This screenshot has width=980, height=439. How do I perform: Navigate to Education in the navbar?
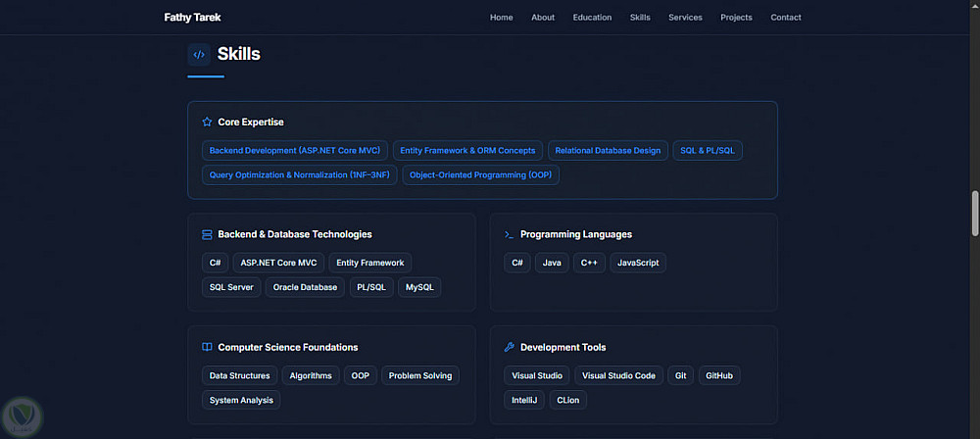pos(593,18)
